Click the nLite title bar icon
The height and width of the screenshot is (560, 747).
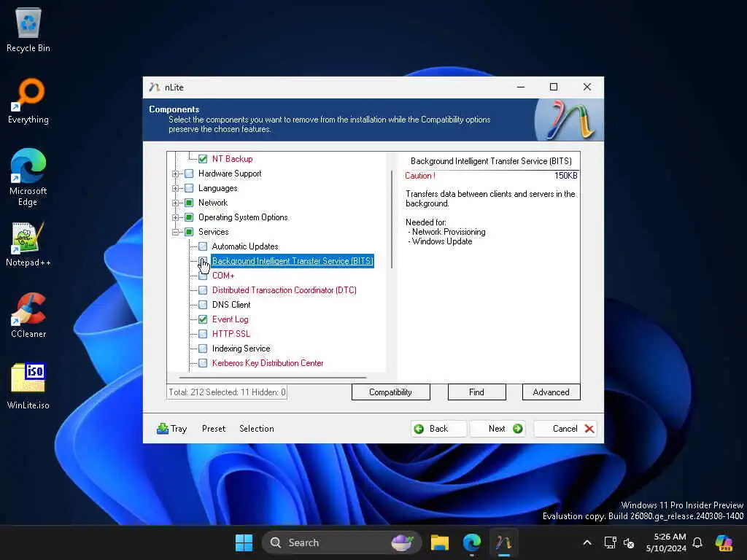click(155, 87)
